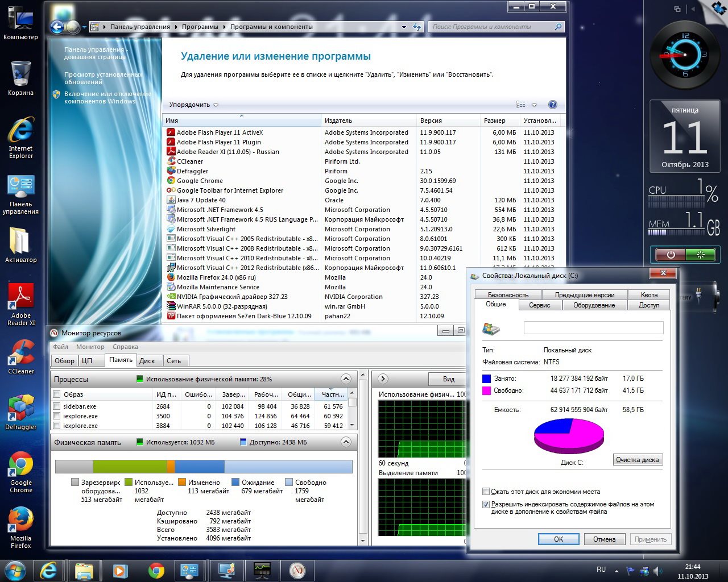Viewport: 728px width, 582px height.
Task: Click the search magnifier in Programs search
Action: pos(559,27)
